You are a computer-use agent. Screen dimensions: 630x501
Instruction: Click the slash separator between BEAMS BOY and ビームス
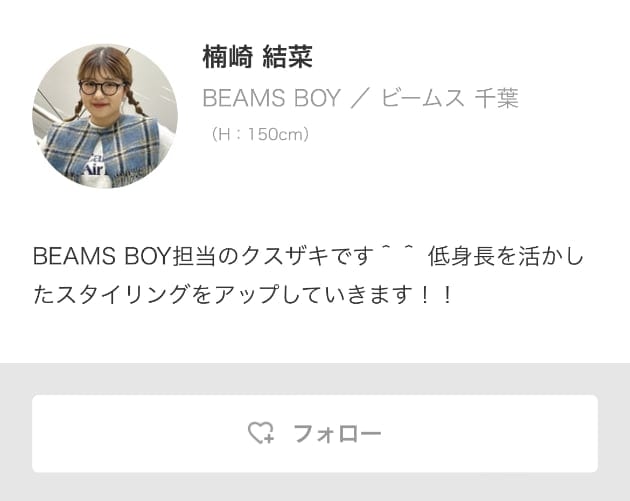(x=360, y=98)
